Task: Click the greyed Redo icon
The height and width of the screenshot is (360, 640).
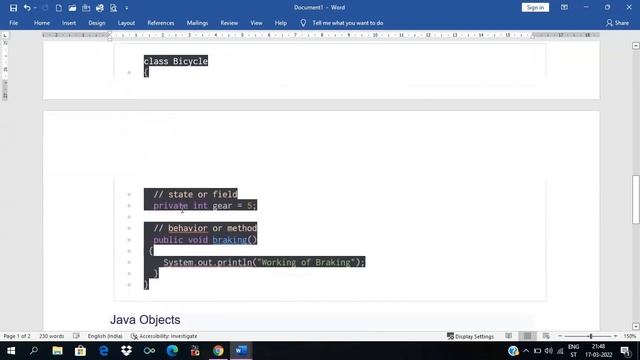Action: coord(45,8)
